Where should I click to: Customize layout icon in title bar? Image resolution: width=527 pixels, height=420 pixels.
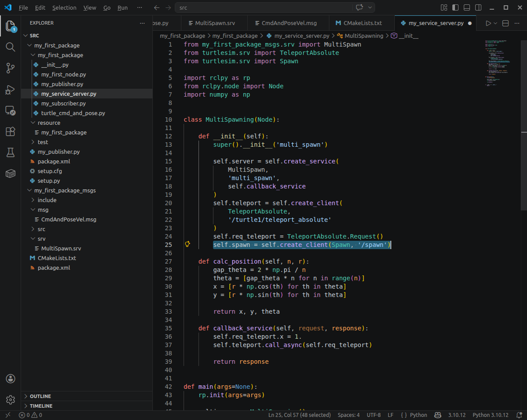[444, 7]
